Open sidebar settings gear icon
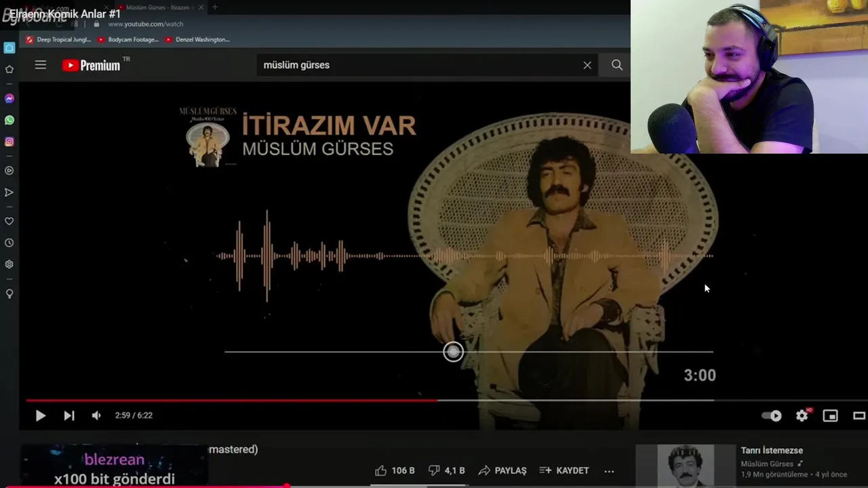The image size is (868, 488). (9, 264)
